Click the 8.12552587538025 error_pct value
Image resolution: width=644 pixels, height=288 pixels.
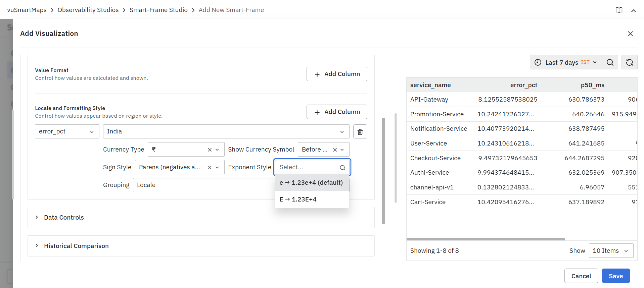click(508, 100)
